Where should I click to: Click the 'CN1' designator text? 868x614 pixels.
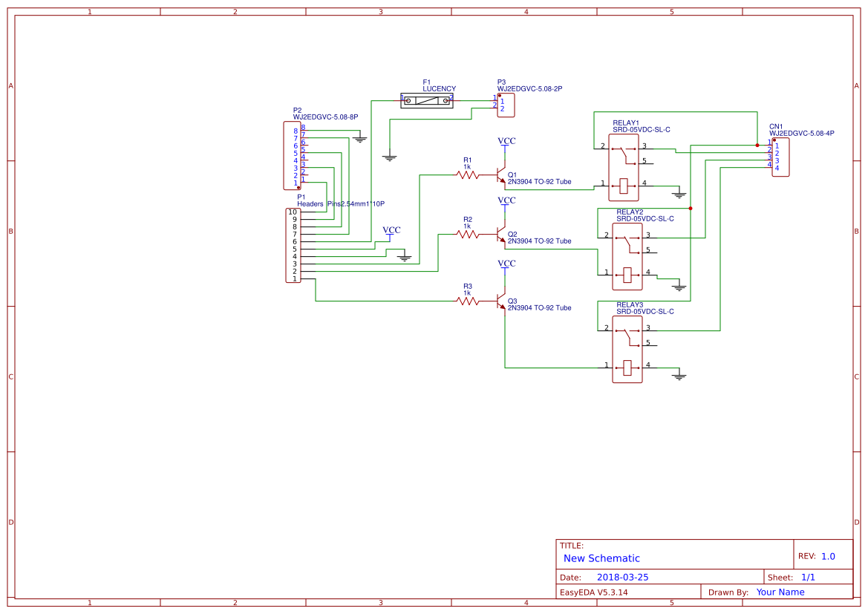pyautogui.click(x=776, y=127)
